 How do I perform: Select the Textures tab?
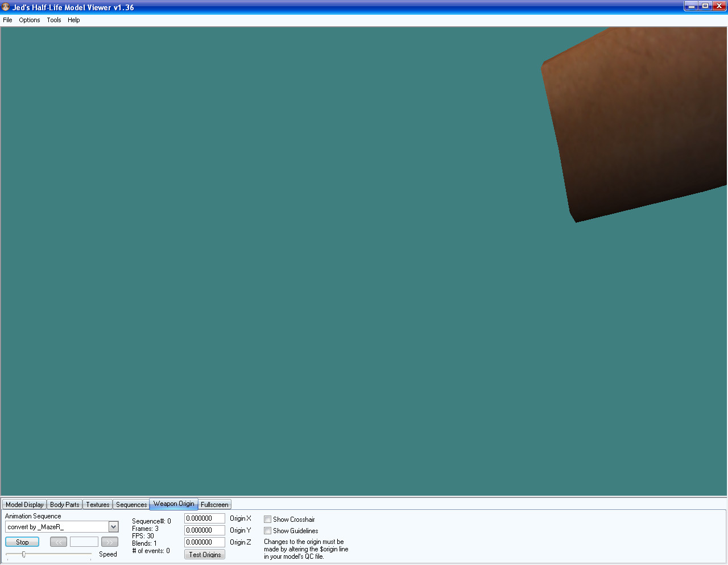pos(98,505)
